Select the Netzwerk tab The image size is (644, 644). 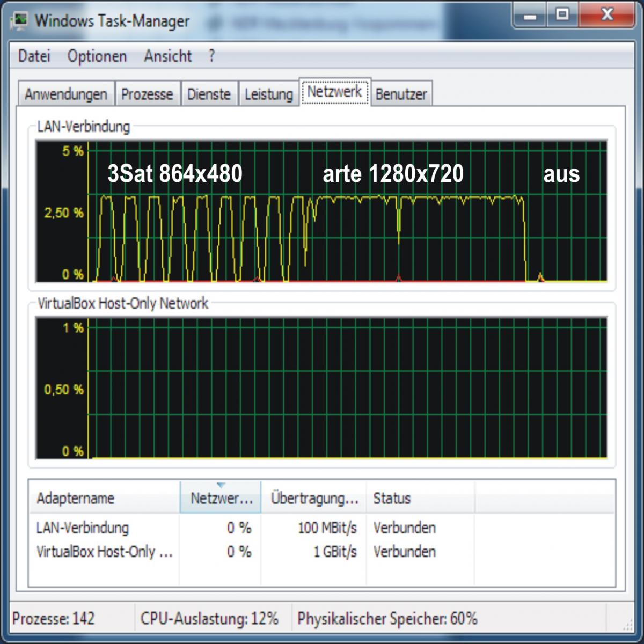335,92
